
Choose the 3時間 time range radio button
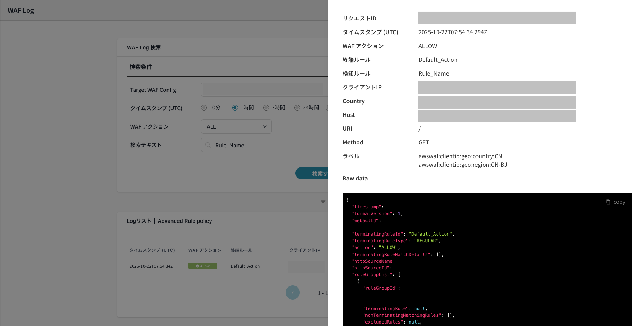[x=266, y=108]
